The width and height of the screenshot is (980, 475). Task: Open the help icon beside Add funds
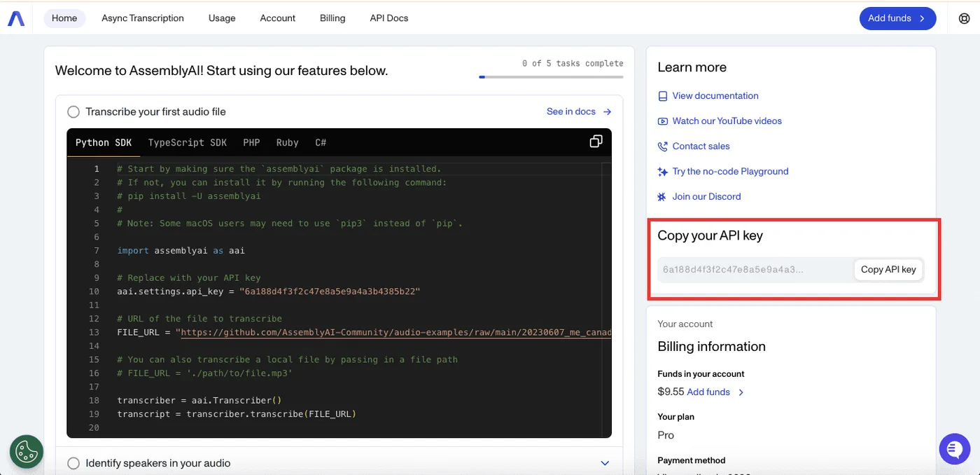click(964, 18)
